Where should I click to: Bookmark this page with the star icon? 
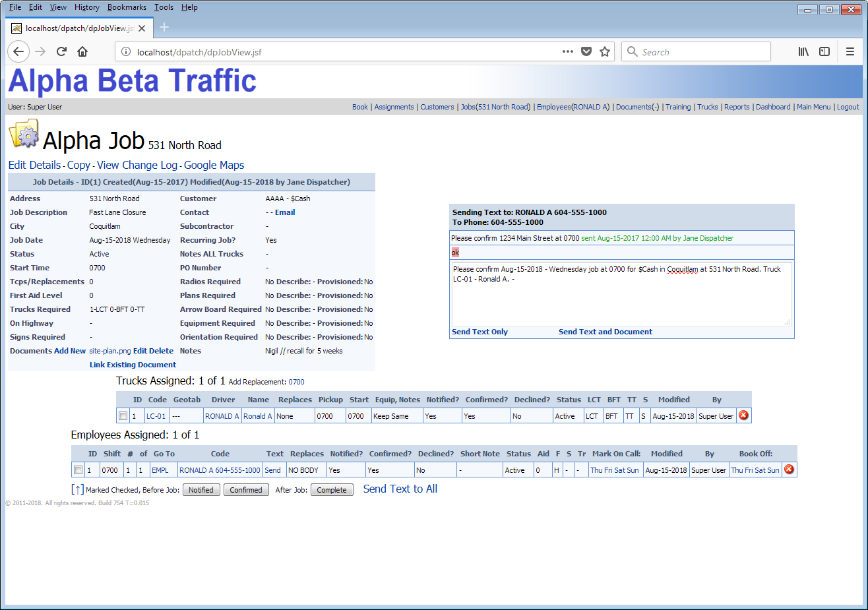(x=605, y=51)
